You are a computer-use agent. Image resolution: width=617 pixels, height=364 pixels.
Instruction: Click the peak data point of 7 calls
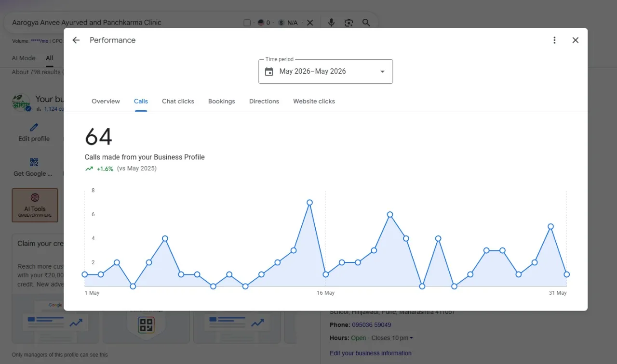pos(309,203)
